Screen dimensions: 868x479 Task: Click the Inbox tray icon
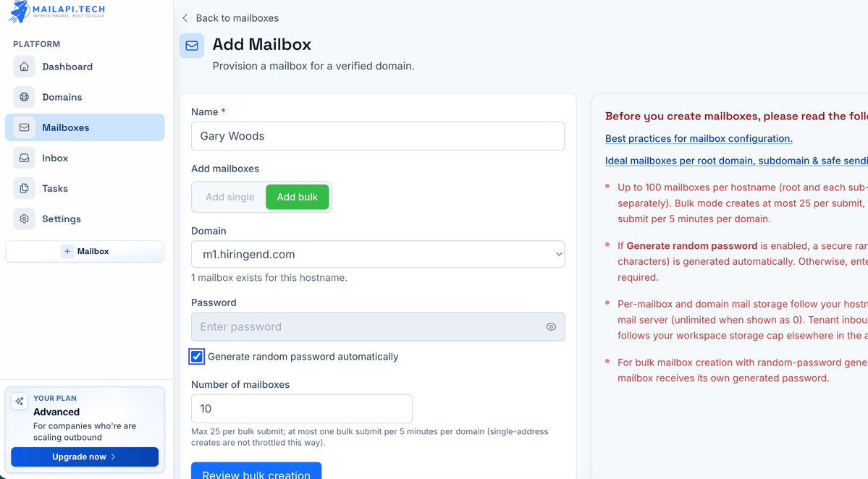25,158
